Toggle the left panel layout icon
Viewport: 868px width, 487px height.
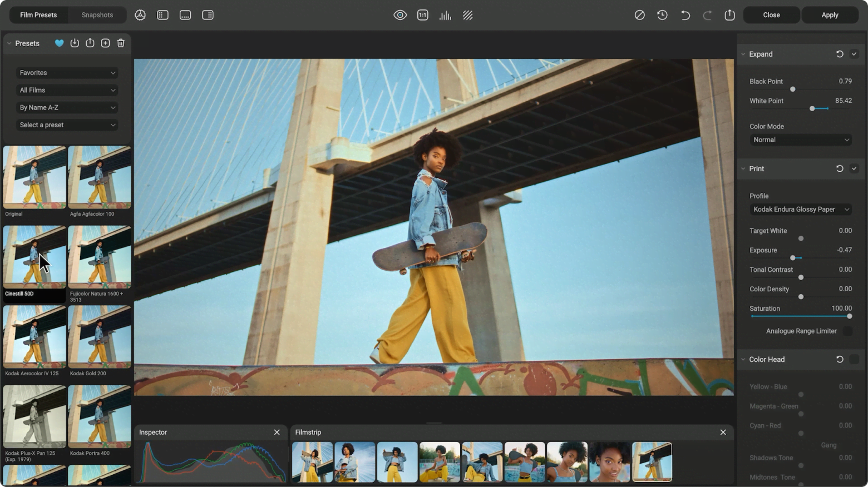point(162,15)
